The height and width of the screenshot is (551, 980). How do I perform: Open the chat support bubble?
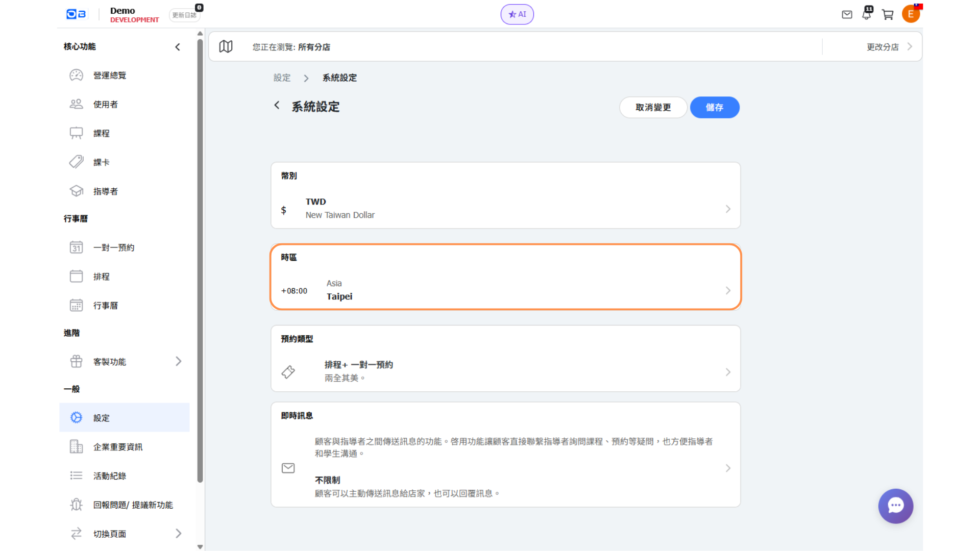point(895,506)
